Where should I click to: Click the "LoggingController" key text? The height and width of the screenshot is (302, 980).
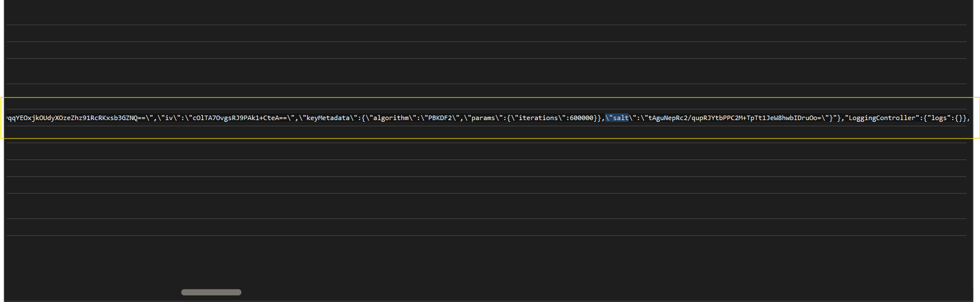pyautogui.click(x=882, y=118)
